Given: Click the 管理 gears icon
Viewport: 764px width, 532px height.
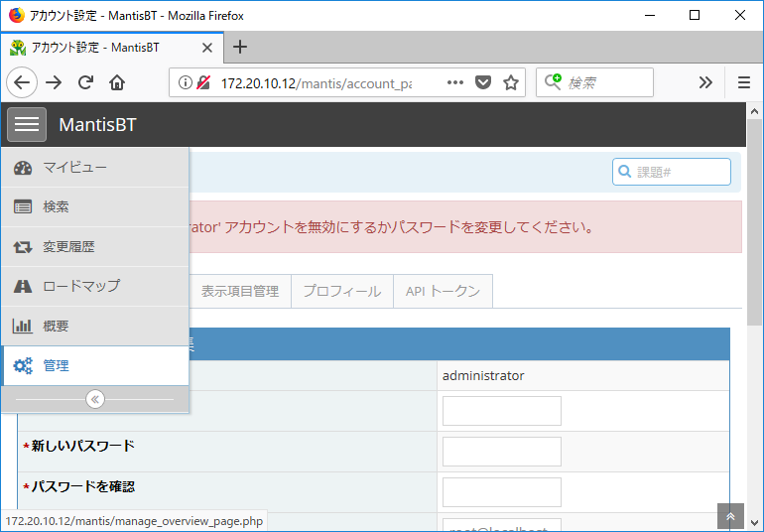Looking at the screenshot, I should click(x=23, y=365).
